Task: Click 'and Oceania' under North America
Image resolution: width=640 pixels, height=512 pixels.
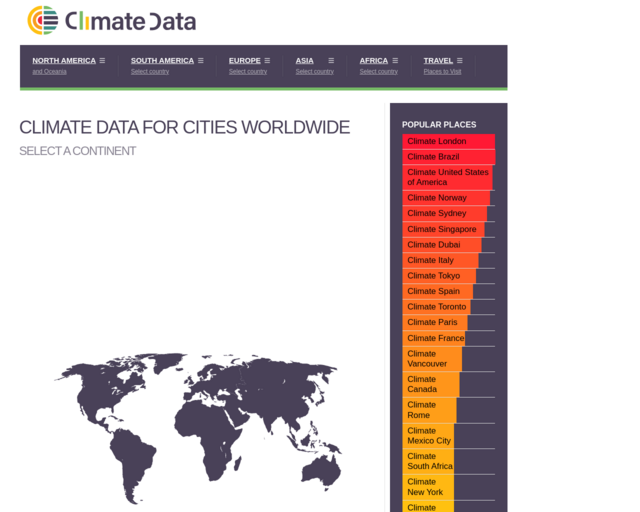Action: click(x=49, y=71)
